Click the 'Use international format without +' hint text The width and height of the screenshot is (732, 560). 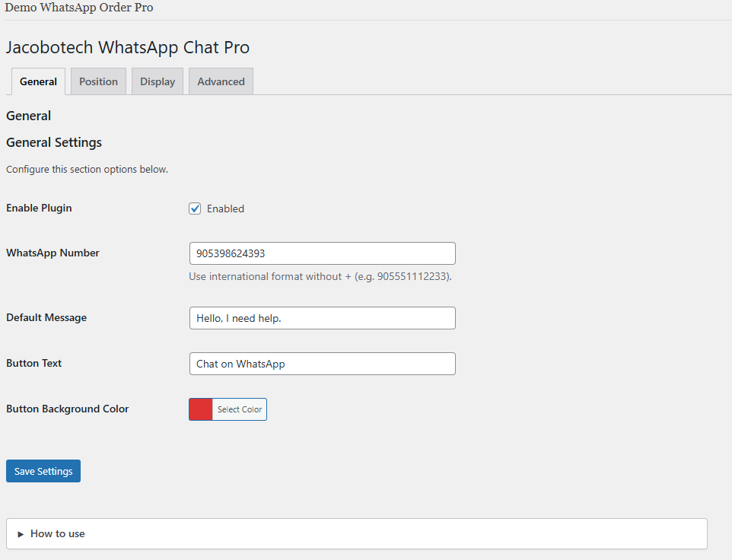click(x=320, y=277)
